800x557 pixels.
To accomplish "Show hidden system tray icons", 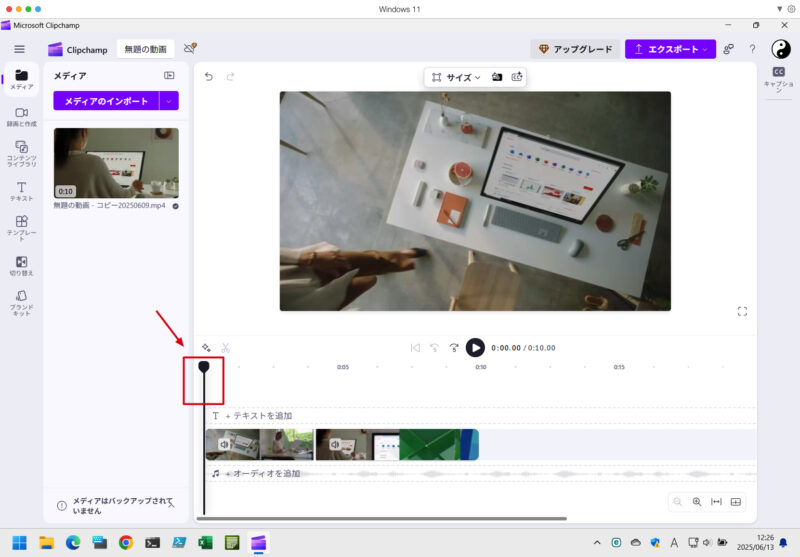I will 597,543.
